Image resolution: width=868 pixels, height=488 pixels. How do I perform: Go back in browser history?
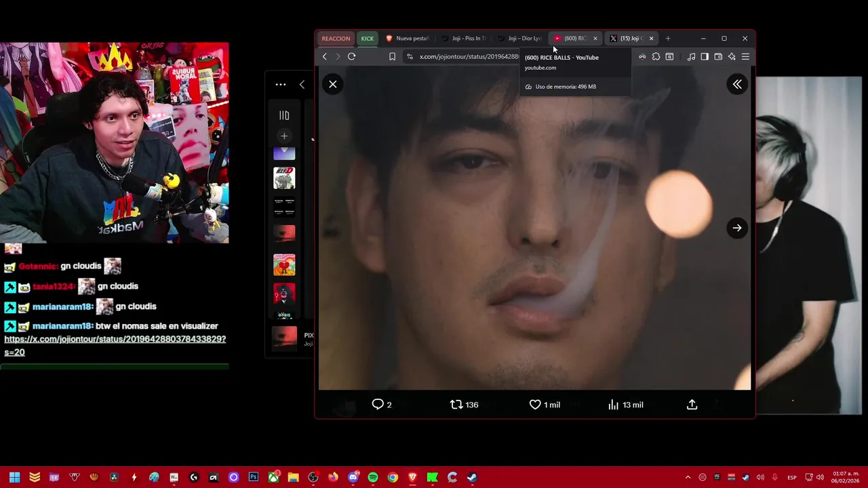[325, 57]
